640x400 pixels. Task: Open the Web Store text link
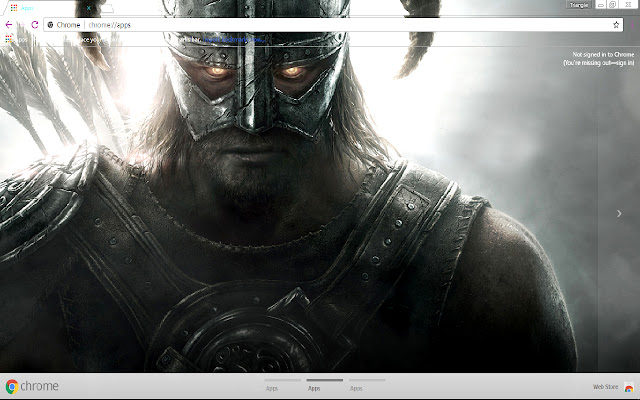click(x=605, y=387)
